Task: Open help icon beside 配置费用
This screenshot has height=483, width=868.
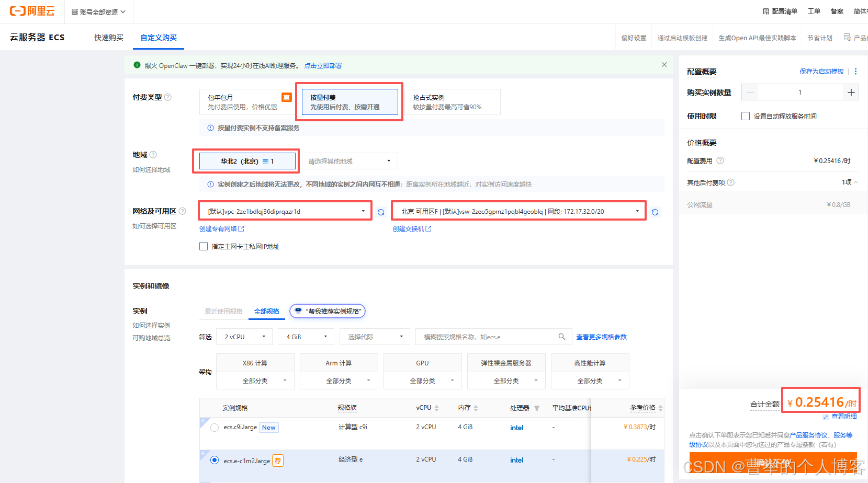Action: pos(720,160)
